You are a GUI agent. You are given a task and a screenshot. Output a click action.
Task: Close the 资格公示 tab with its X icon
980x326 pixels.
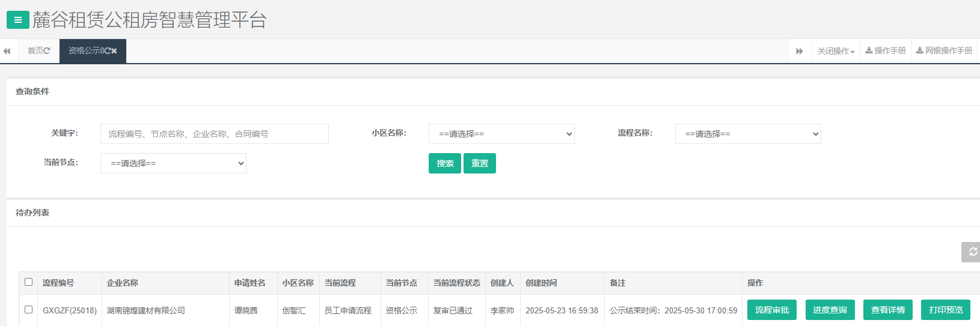[x=114, y=51]
